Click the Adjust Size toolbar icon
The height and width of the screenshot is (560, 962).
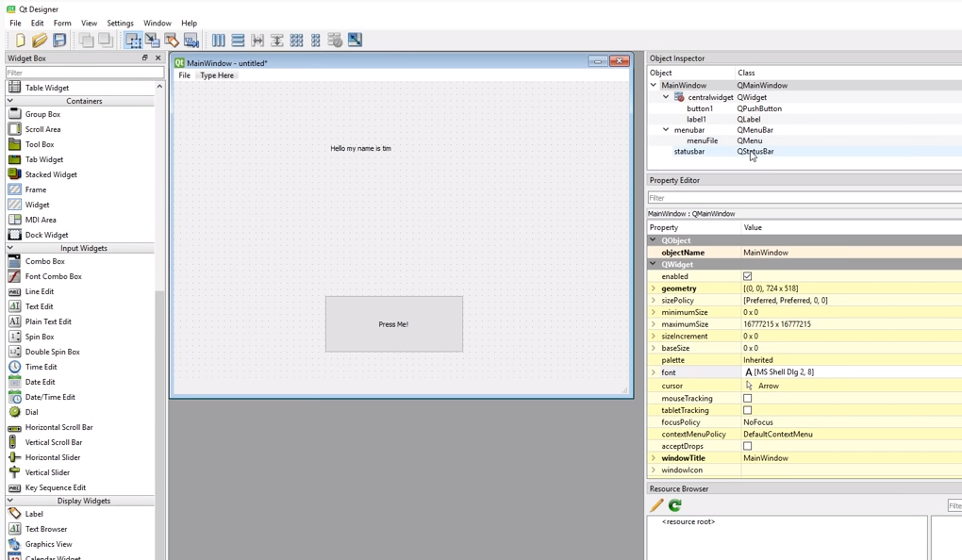pyautogui.click(x=354, y=40)
